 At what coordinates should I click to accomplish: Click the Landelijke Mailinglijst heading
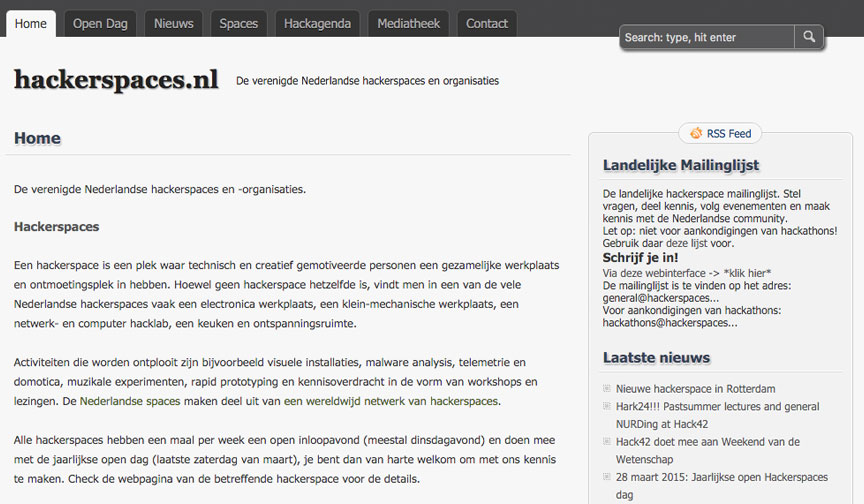(681, 165)
